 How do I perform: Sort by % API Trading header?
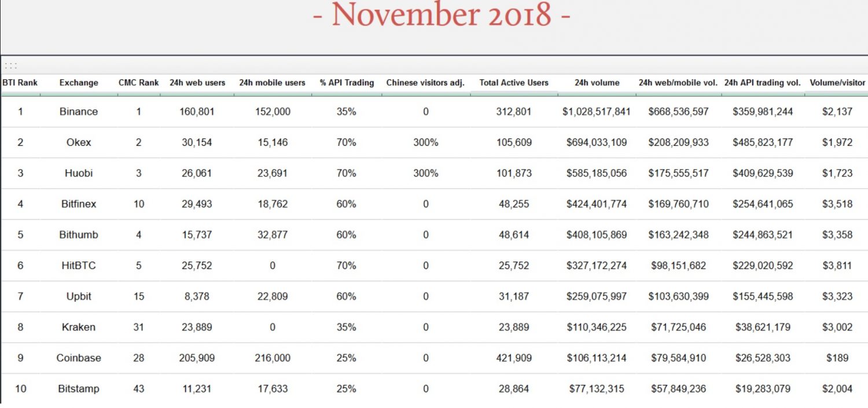(347, 83)
